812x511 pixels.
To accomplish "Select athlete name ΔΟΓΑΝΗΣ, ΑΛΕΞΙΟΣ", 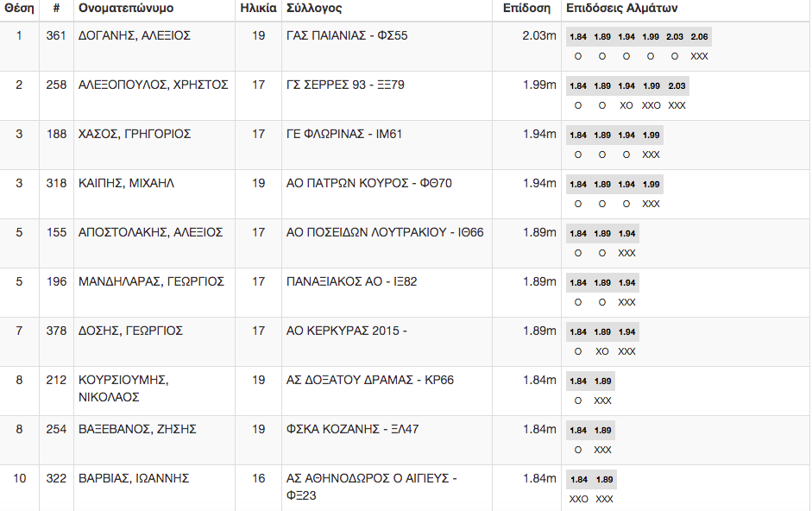I will pos(134,35).
